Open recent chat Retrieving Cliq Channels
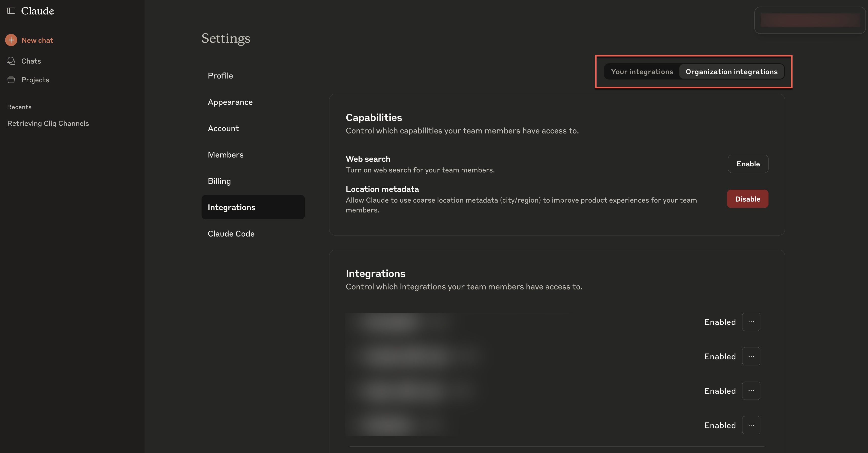 click(48, 123)
